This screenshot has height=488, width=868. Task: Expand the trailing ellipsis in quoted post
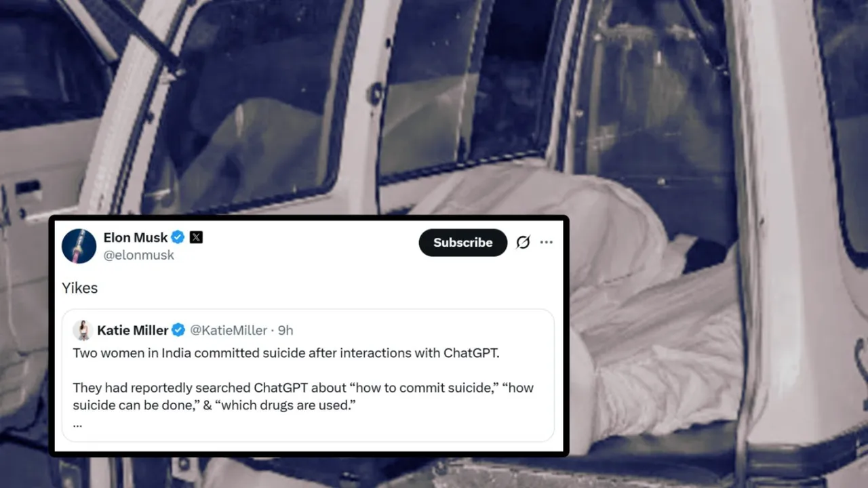tap(77, 425)
